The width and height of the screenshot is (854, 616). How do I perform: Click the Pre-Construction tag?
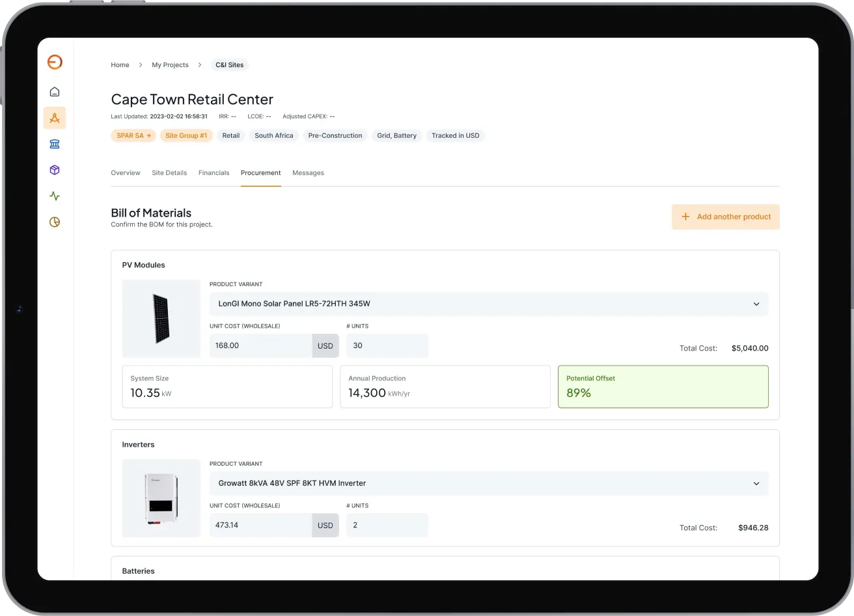[335, 135]
